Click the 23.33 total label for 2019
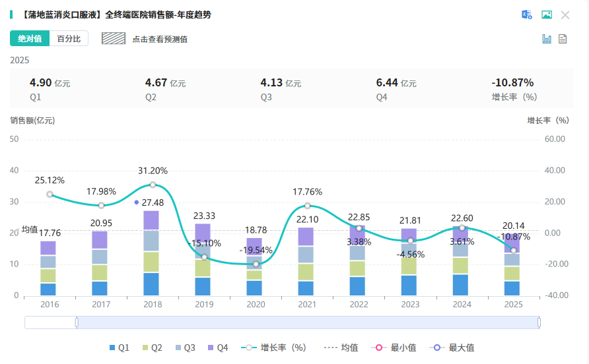The height and width of the screenshot is (364, 589). point(204,216)
